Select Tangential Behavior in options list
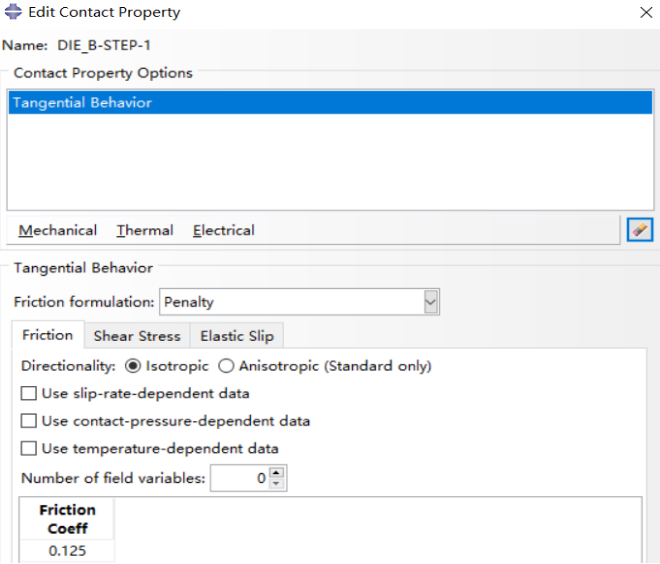The image size is (660, 564). click(330, 103)
